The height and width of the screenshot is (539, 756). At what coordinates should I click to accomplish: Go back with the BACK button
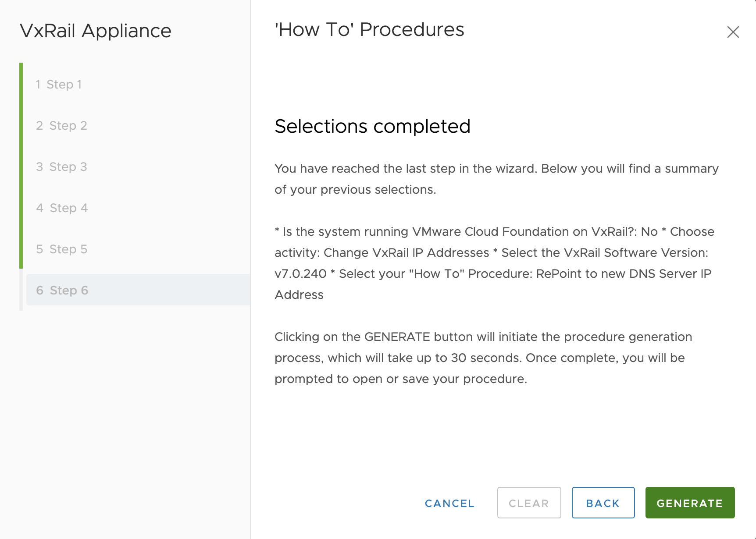coord(603,503)
